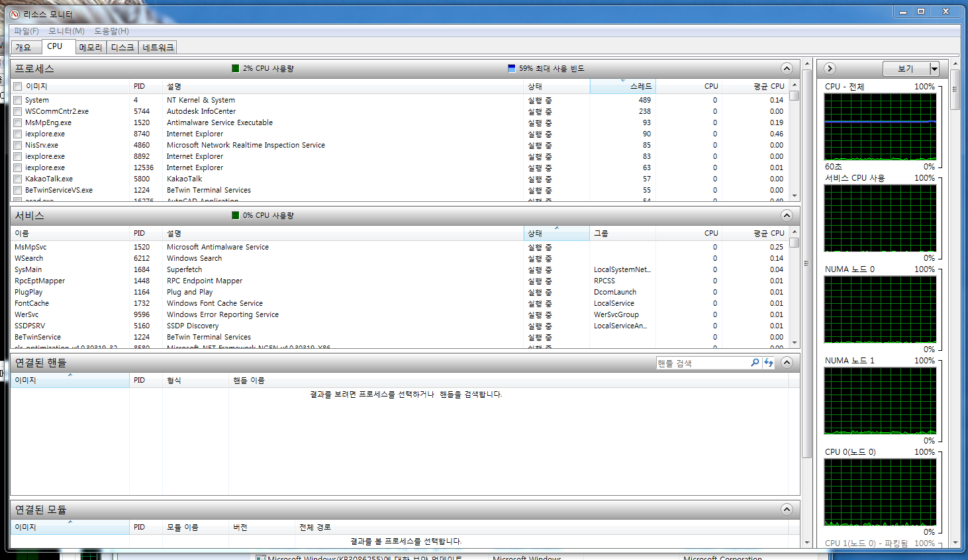Check the KakaoTalk.exe process checkbox

18,179
